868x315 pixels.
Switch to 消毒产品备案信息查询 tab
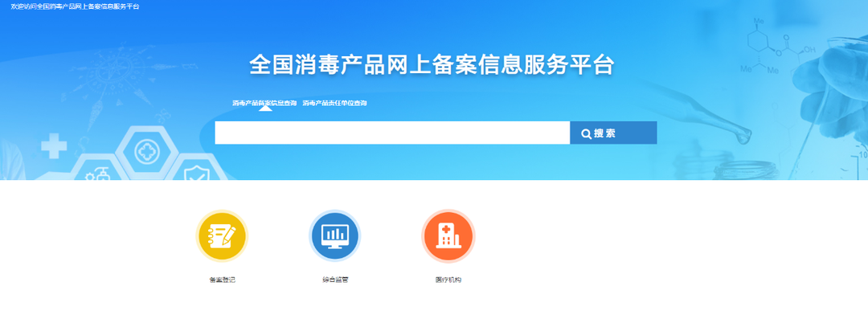[264, 103]
